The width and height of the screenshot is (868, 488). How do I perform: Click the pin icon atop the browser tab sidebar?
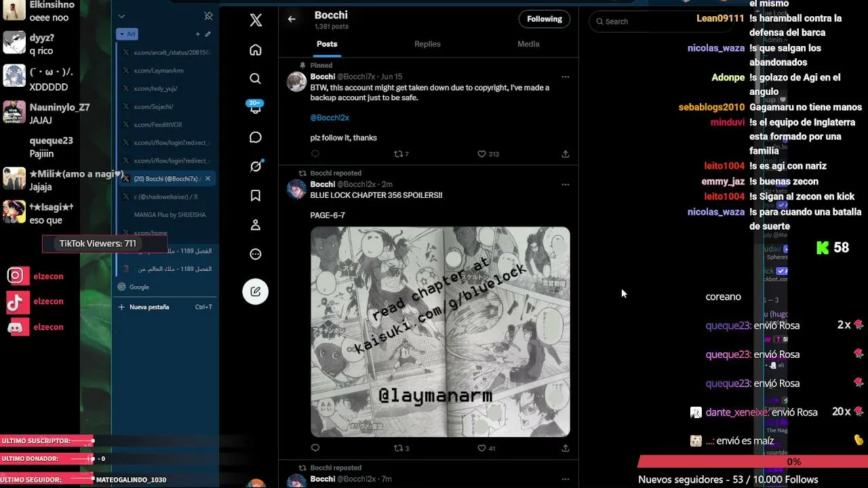(x=208, y=16)
